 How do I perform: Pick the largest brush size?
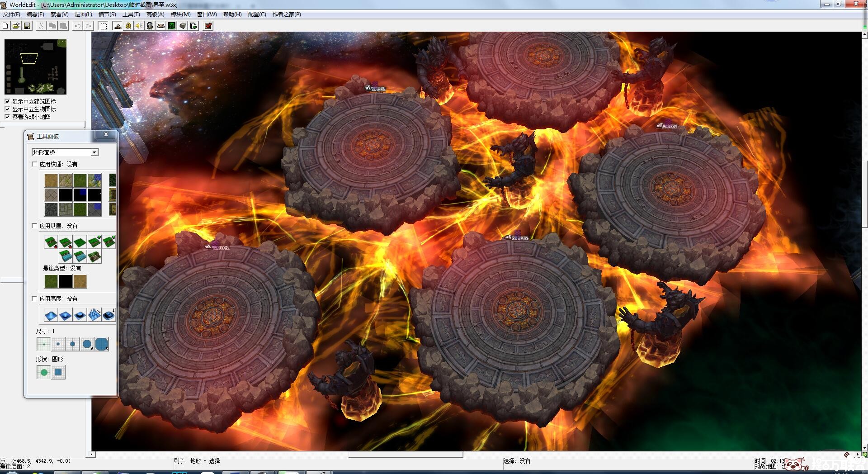click(x=102, y=344)
